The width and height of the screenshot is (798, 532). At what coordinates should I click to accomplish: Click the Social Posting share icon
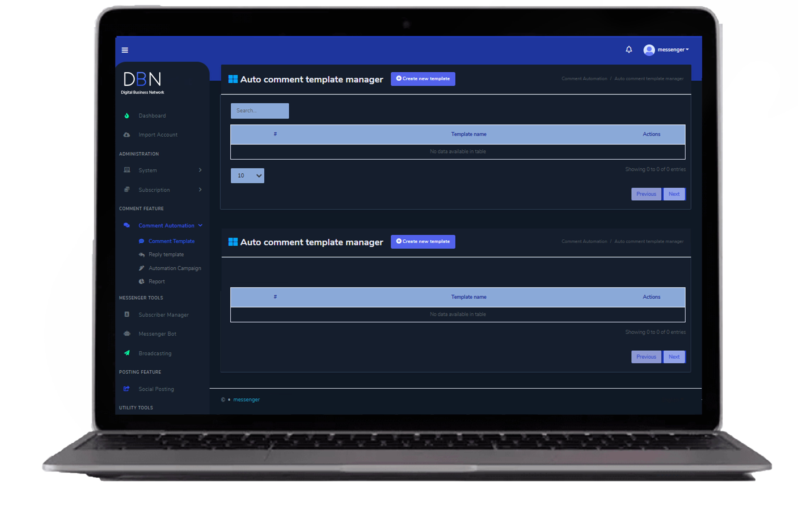coord(127,389)
